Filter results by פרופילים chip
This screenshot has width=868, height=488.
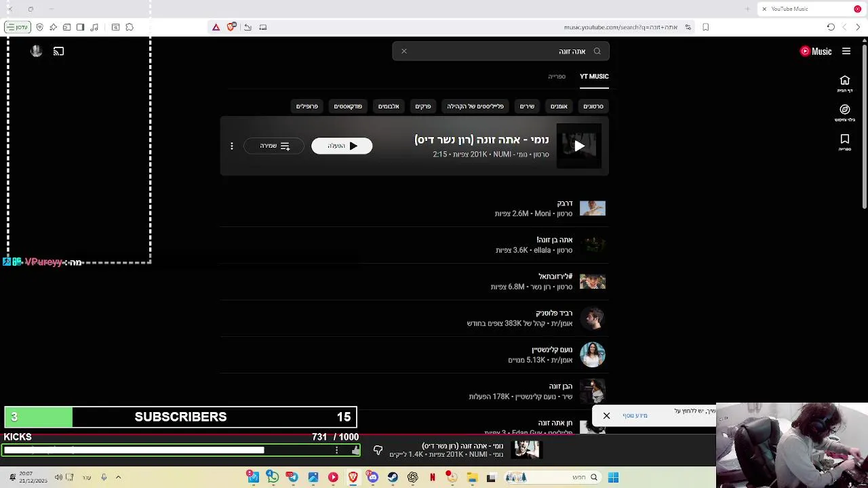[x=307, y=106]
